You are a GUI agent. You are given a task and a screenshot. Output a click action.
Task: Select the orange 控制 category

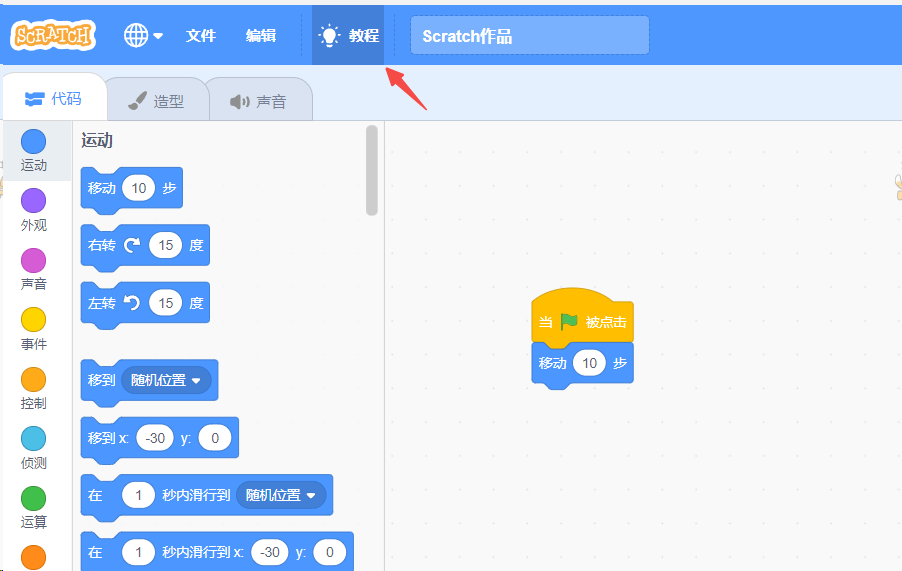[x=33, y=388]
